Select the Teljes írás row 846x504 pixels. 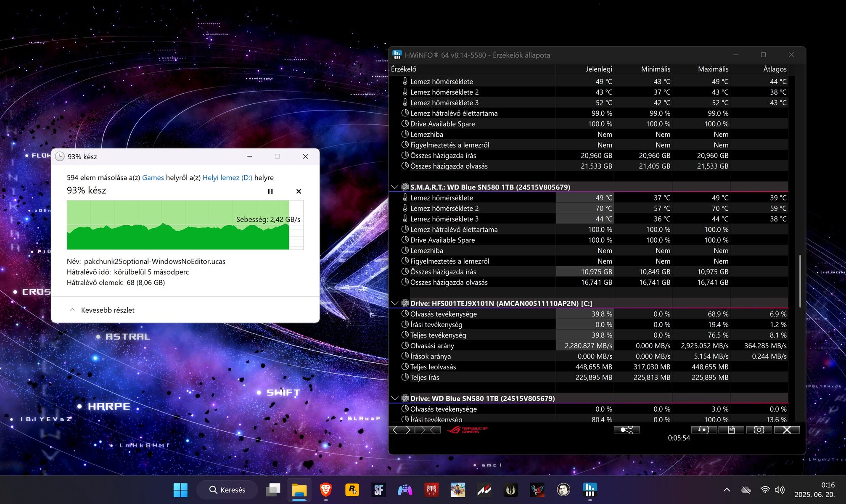coord(589,377)
